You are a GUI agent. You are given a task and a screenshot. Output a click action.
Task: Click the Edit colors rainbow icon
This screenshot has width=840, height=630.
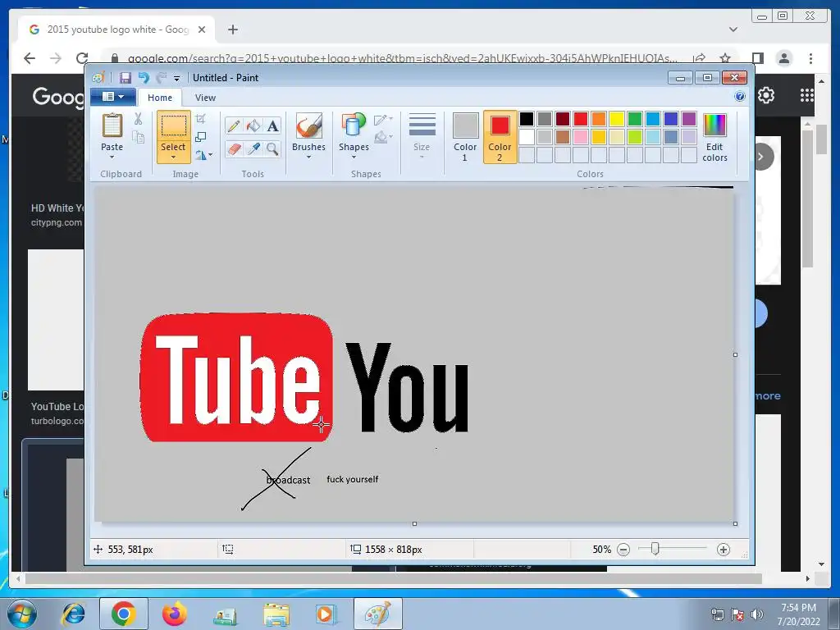(714, 126)
